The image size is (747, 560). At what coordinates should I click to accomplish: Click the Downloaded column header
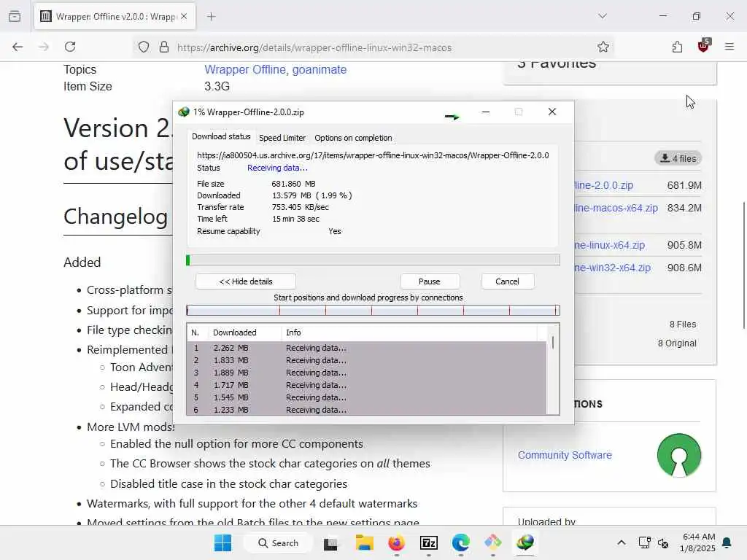(245, 332)
